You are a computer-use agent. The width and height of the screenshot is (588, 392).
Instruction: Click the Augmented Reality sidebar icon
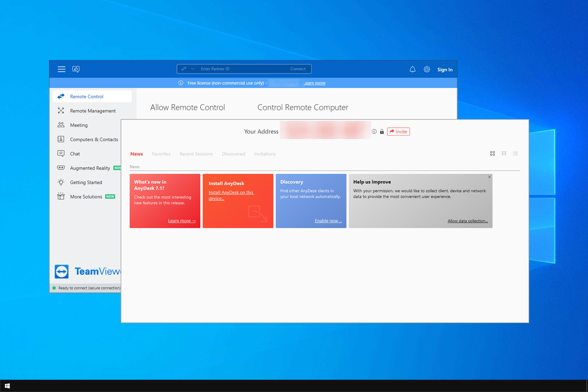pyautogui.click(x=61, y=168)
